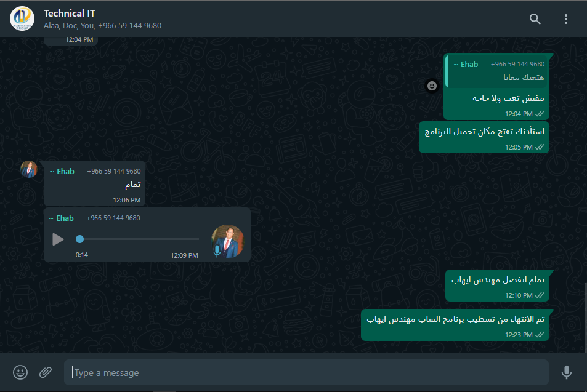Click Ehab's small avatar beside the تمام message
This screenshot has height=392, width=587.
(x=29, y=169)
